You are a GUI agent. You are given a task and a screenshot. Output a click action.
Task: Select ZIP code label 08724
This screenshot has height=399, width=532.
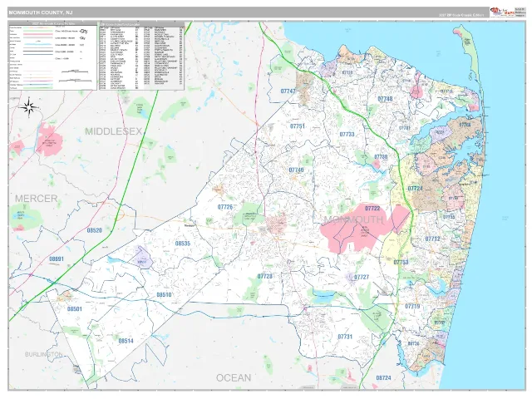[x=383, y=377]
